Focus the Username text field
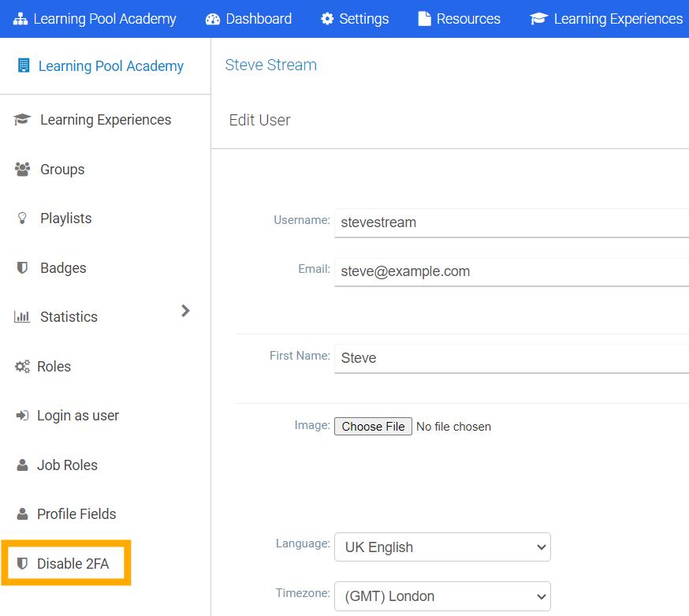 tap(511, 222)
